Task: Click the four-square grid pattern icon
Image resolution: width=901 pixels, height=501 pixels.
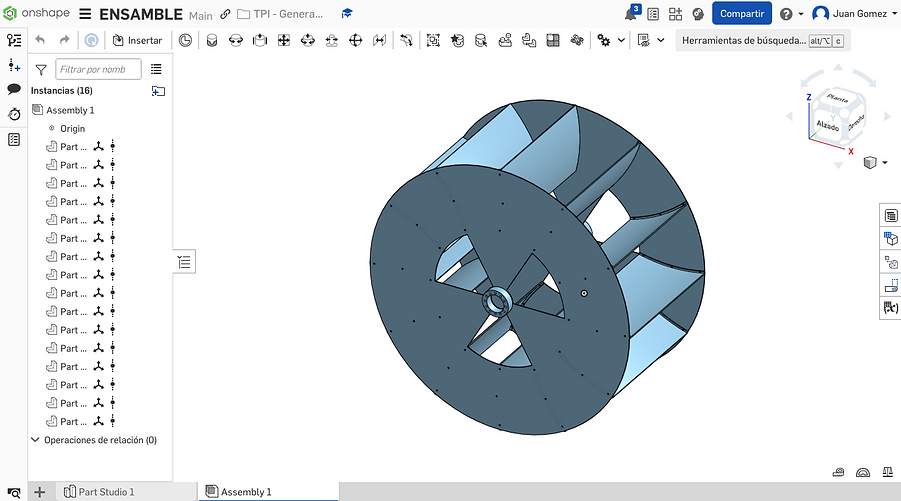Action: click(553, 40)
